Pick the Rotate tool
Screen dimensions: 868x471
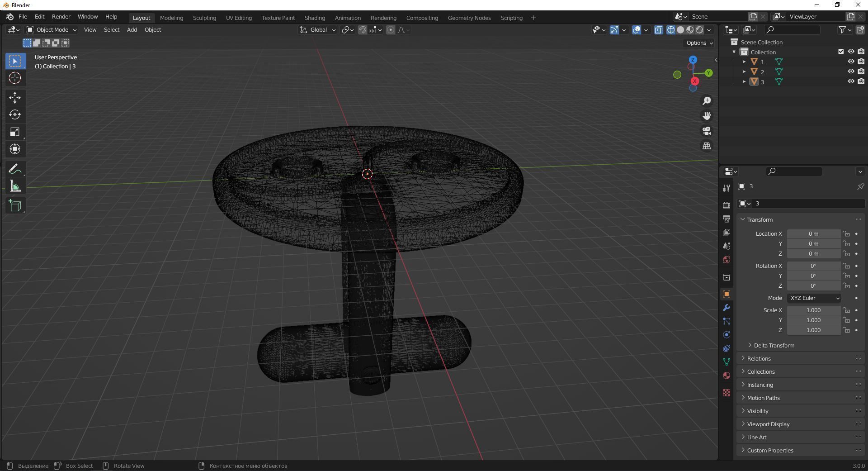click(x=15, y=115)
